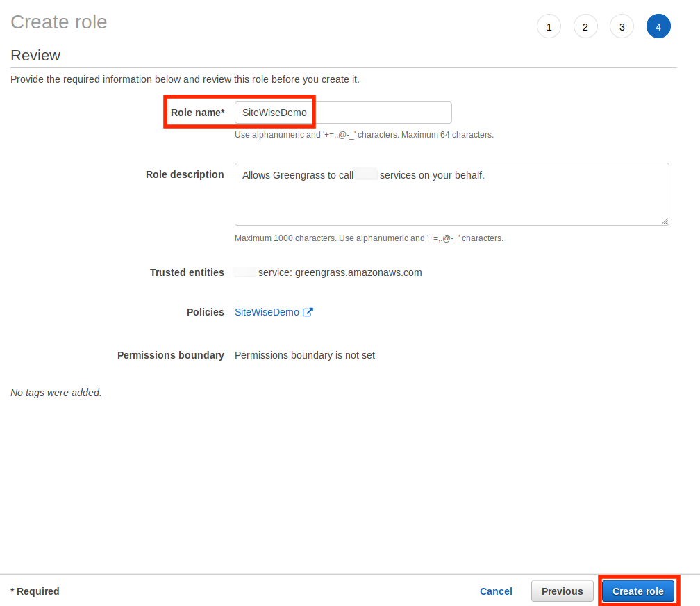Viewport: 700px width, 606px height.
Task: Click the 'Permissions boundary is not set' text
Action: tap(304, 355)
